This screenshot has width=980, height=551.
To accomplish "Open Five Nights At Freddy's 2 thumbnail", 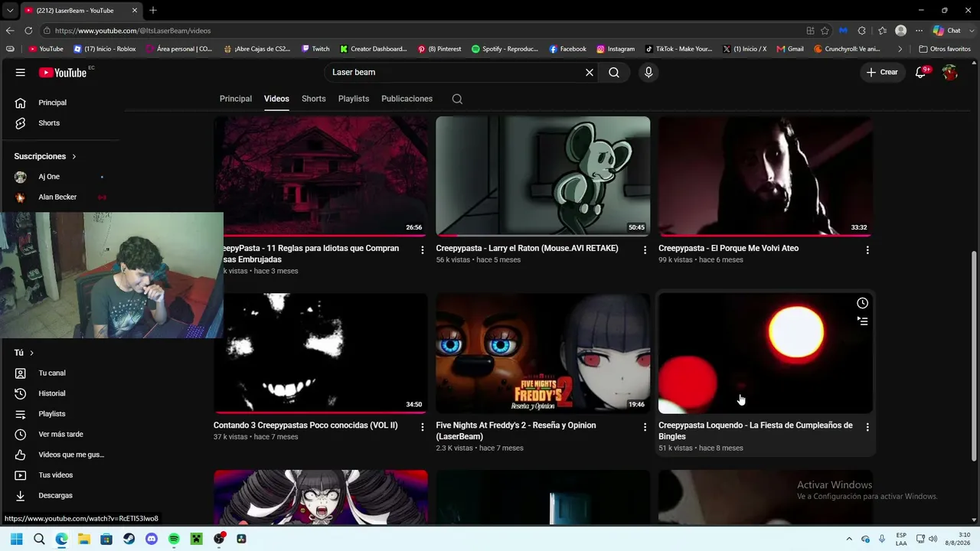I will [x=543, y=353].
